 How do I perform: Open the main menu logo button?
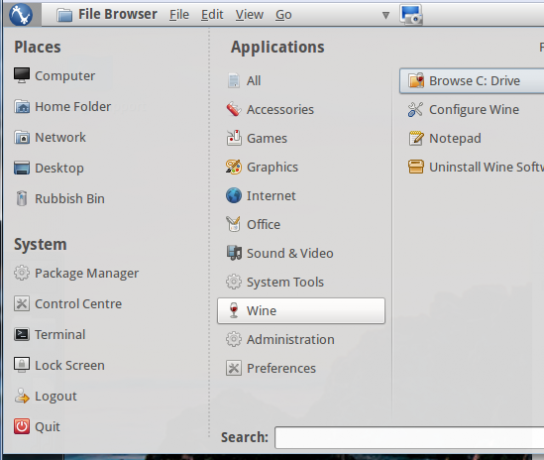tap(21, 15)
